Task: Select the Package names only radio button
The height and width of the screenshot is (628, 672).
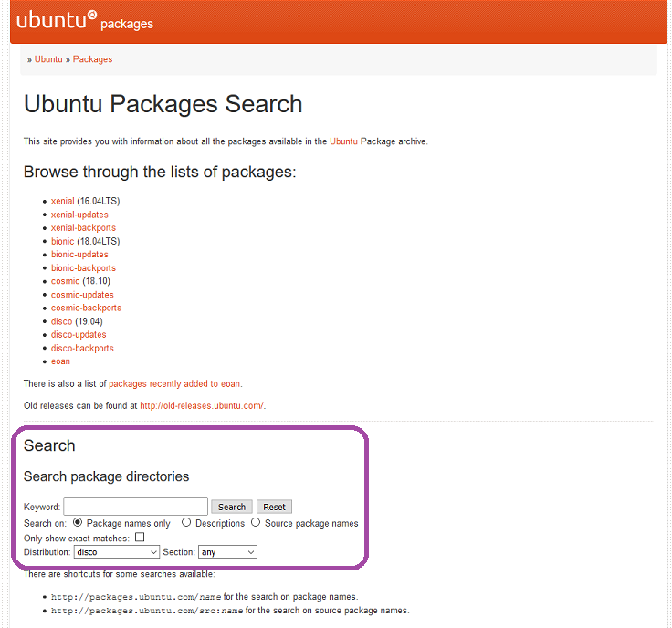Action: click(x=78, y=523)
